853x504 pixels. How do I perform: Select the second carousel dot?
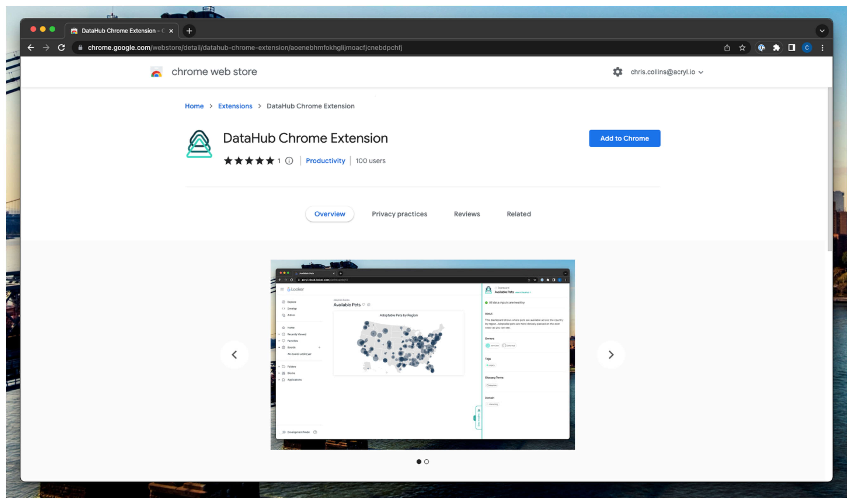[x=426, y=461]
